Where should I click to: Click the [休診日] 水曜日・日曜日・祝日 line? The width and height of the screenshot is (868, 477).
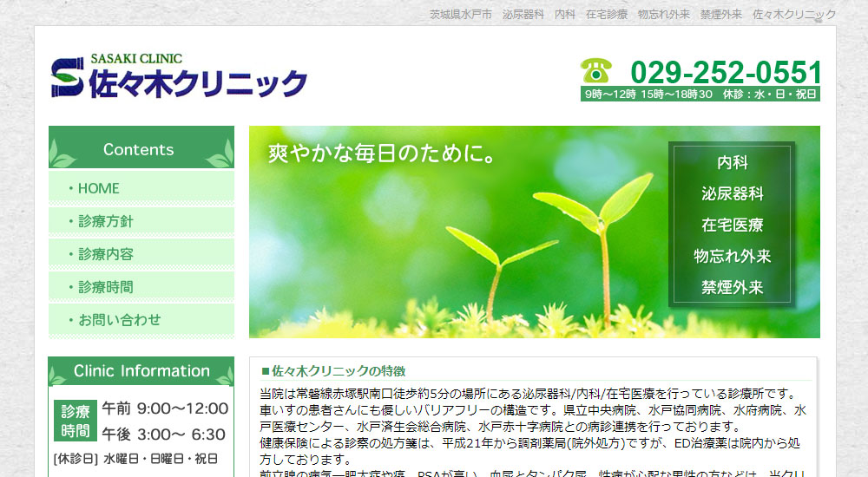click(135, 459)
